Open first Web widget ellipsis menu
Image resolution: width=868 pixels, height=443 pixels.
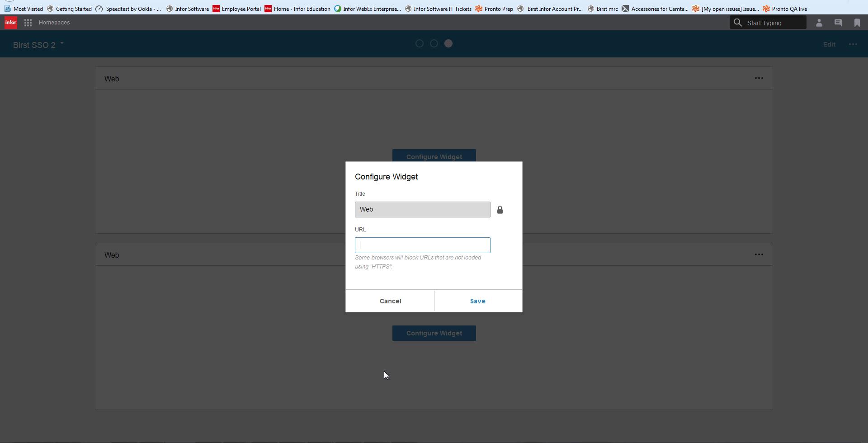759,78
